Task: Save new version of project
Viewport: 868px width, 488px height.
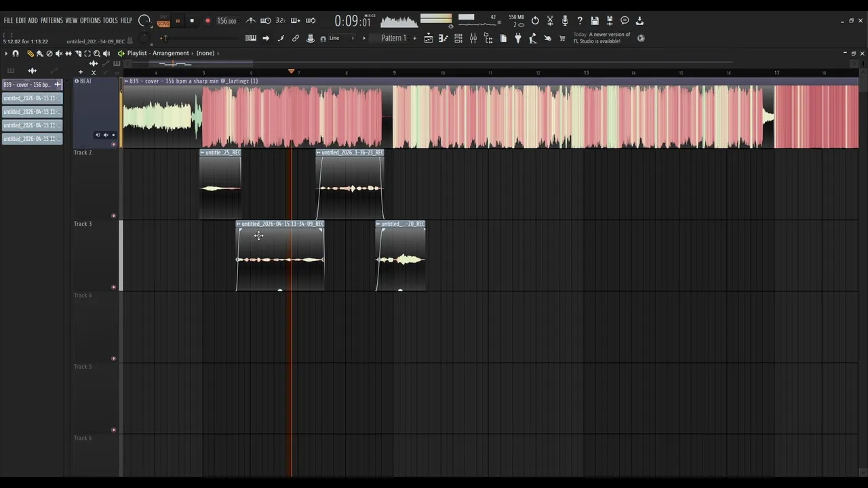Action: [x=610, y=20]
